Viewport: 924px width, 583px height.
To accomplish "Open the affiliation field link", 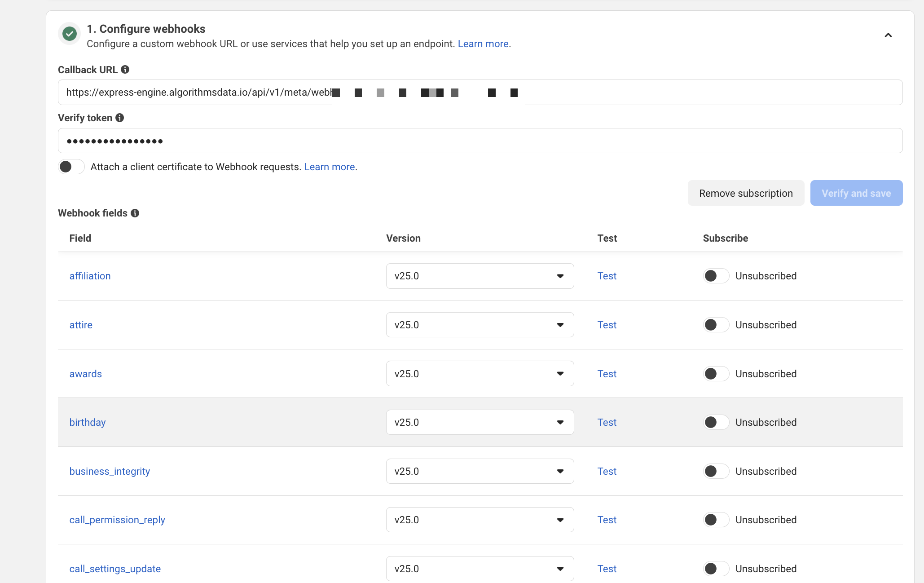I will point(90,276).
